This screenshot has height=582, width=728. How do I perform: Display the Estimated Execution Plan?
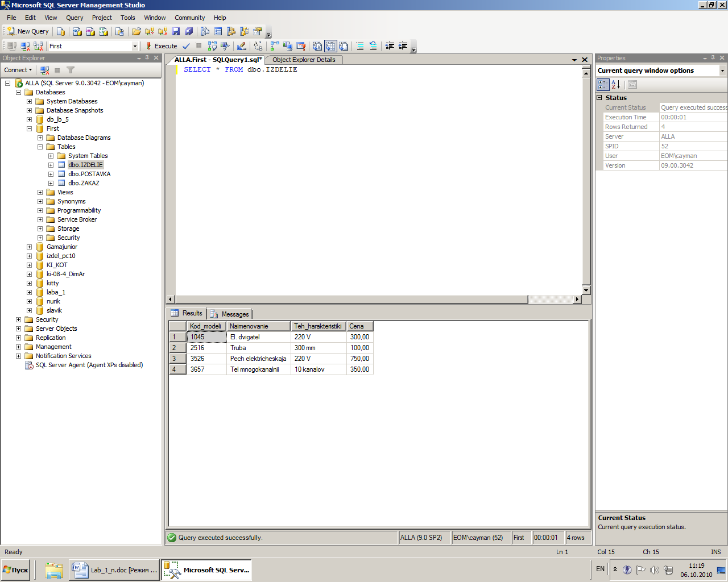212,46
